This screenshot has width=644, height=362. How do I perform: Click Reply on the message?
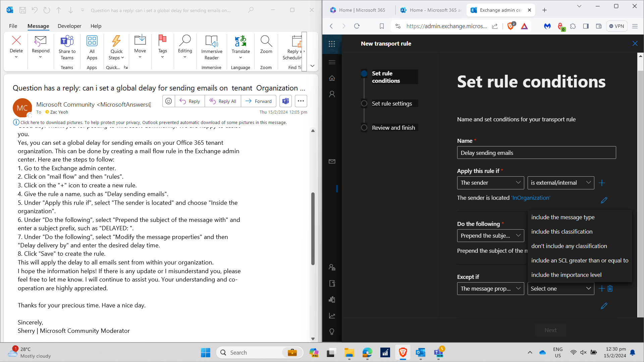tap(190, 101)
